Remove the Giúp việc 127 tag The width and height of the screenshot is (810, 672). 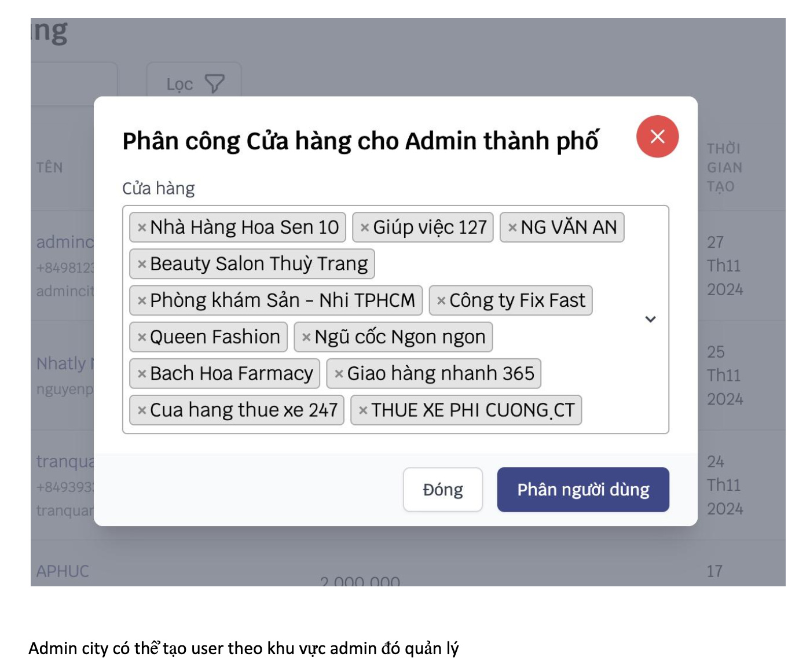pos(364,227)
